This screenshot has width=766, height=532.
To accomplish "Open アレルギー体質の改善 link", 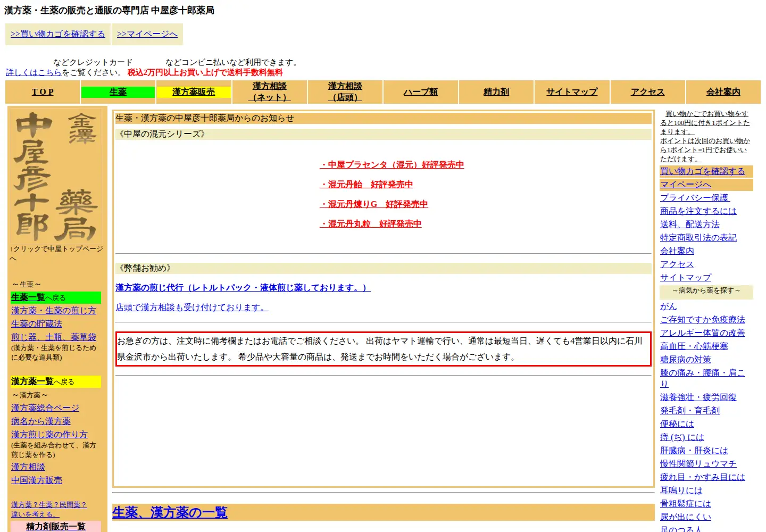I will tap(703, 333).
